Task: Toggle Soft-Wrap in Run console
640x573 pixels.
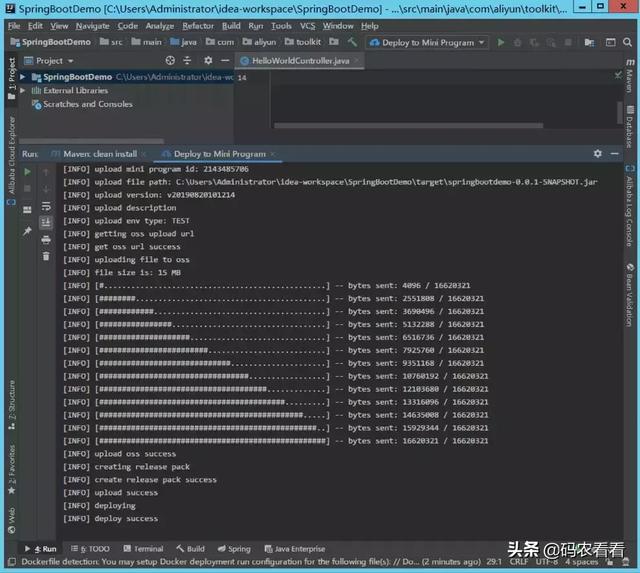Action: 46,207
